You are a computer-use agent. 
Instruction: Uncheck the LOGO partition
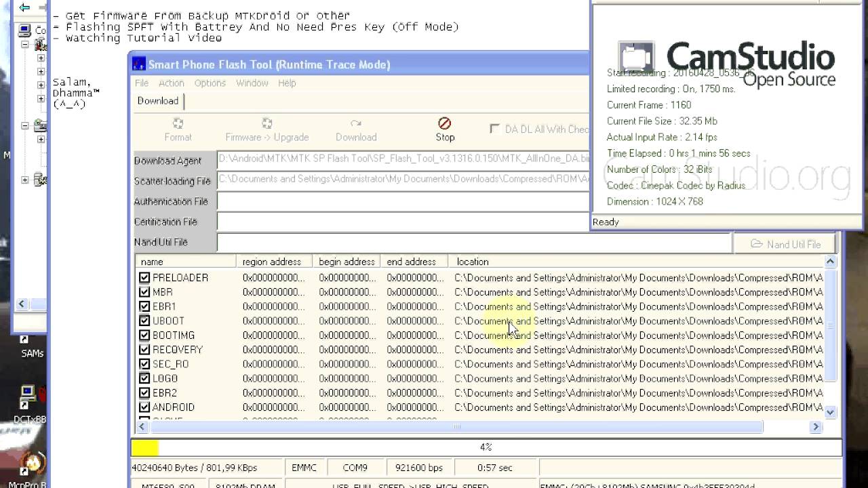[x=144, y=378]
